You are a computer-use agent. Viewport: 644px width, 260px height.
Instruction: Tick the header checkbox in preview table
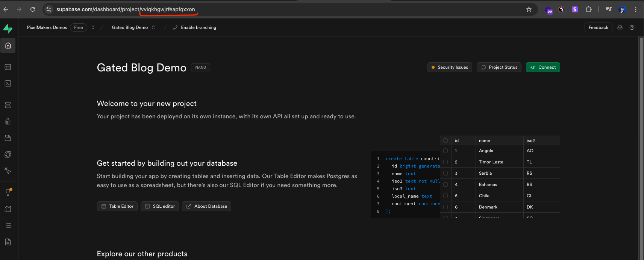tap(445, 141)
